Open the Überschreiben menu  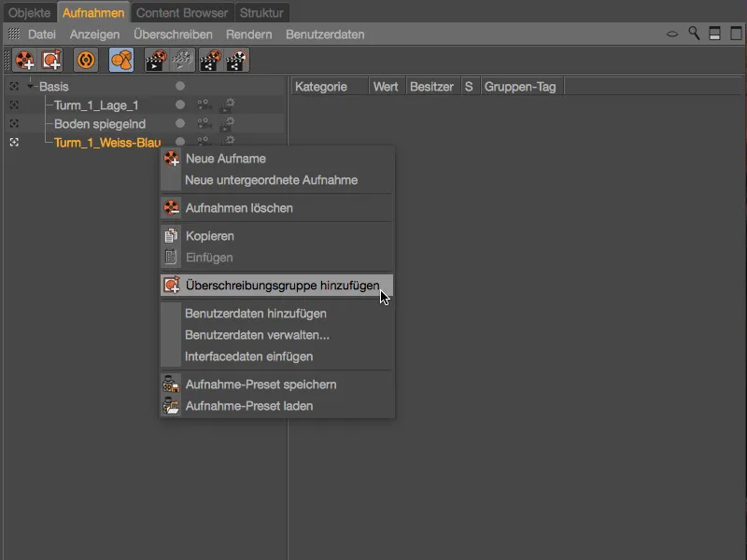[173, 35]
